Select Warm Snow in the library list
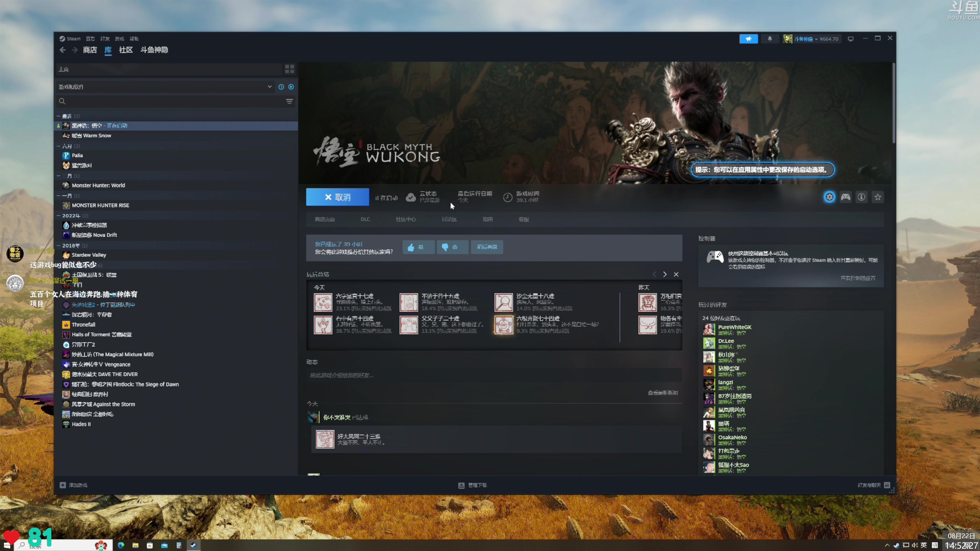The width and height of the screenshot is (980, 551). click(x=176, y=135)
